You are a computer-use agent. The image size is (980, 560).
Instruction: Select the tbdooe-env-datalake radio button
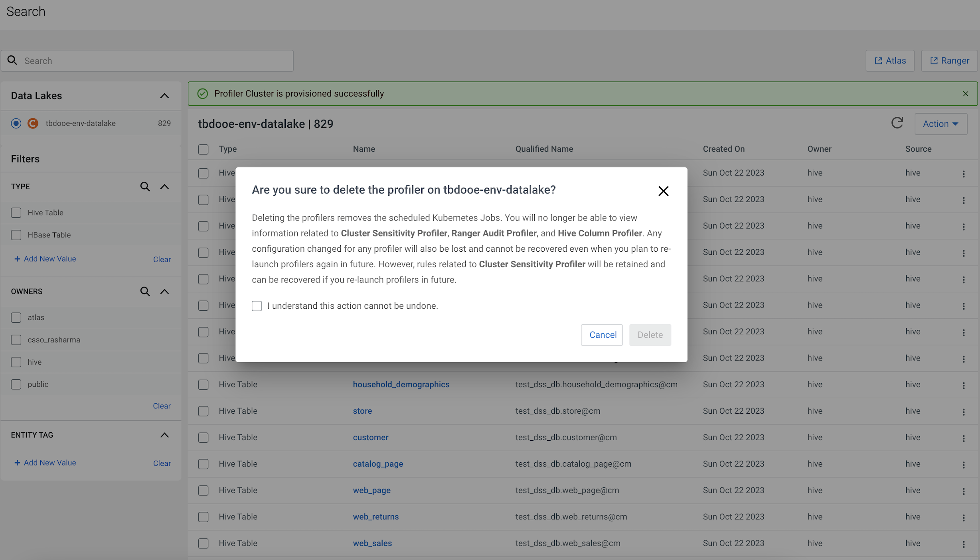tap(16, 123)
